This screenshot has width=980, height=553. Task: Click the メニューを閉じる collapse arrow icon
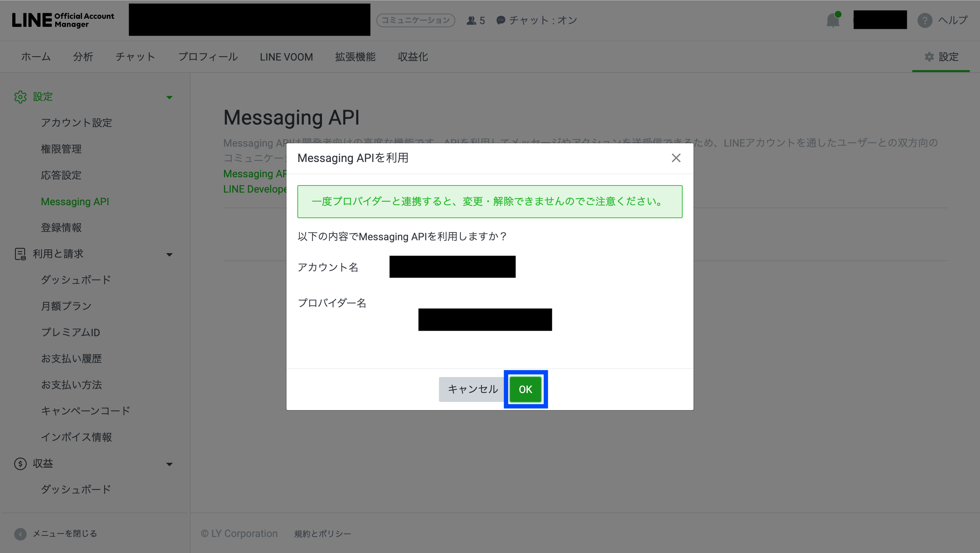[20, 534]
